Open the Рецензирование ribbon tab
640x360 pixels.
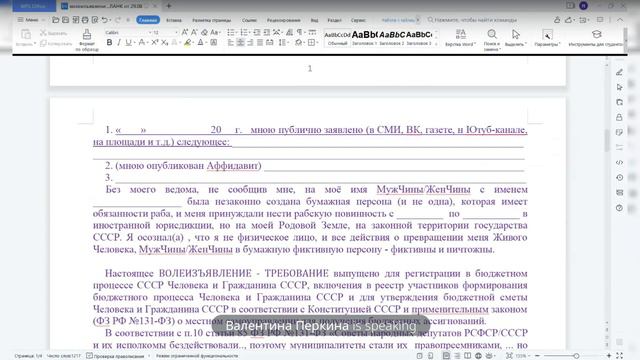tap(284, 20)
